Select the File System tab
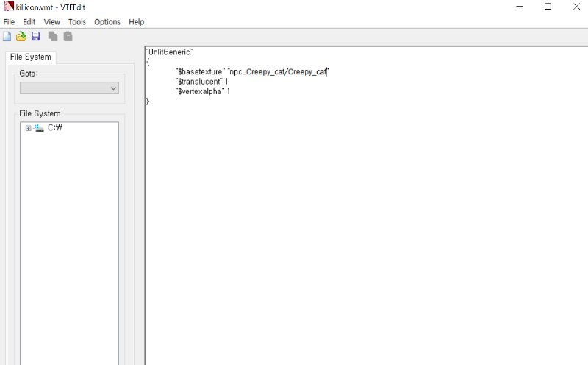588x365 pixels. pos(31,57)
